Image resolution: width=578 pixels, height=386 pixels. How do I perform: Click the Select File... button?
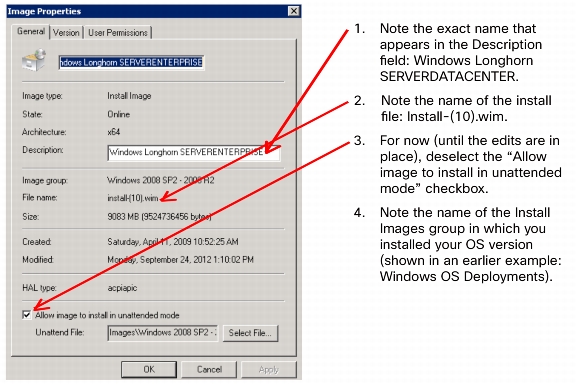[x=250, y=333]
